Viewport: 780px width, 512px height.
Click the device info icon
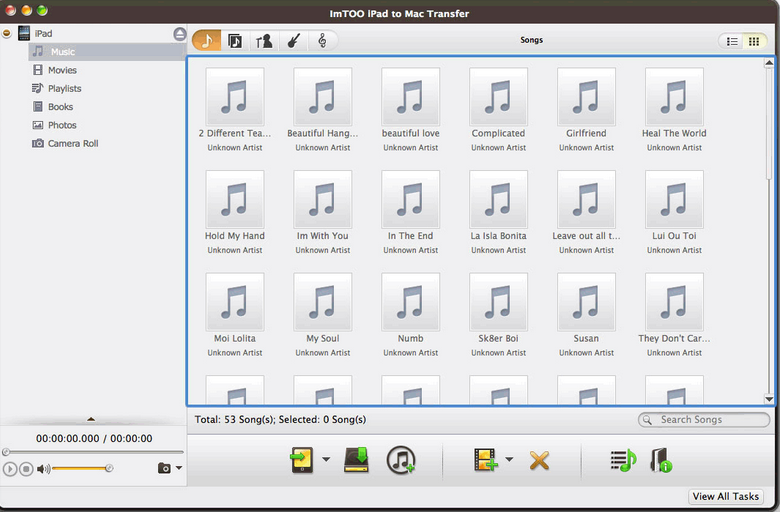pos(661,460)
